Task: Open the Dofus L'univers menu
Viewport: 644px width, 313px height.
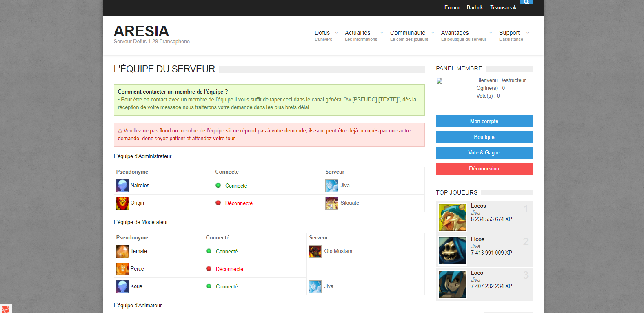Action: click(323, 36)
